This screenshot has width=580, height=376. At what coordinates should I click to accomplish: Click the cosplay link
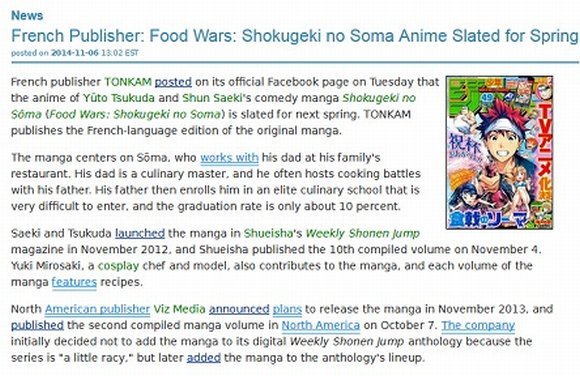click(x=118, y=266)
